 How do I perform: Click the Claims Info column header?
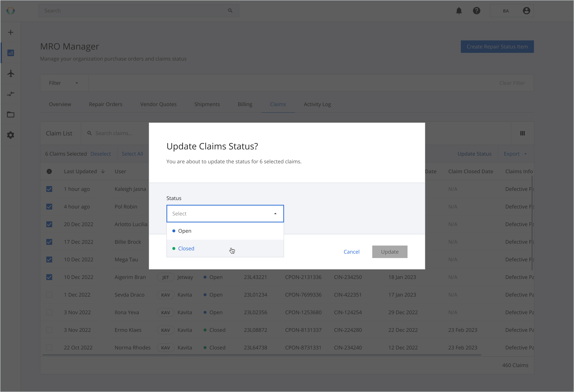pyautogui.click(x=519, y=171)
